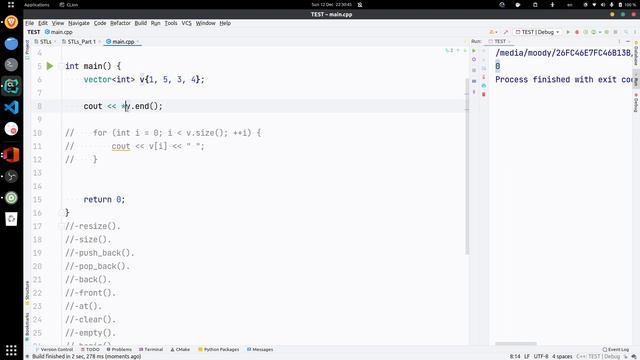Open UTF-8 encoding selector
This screenshot has height=360, width=640.
pos(541,356)
